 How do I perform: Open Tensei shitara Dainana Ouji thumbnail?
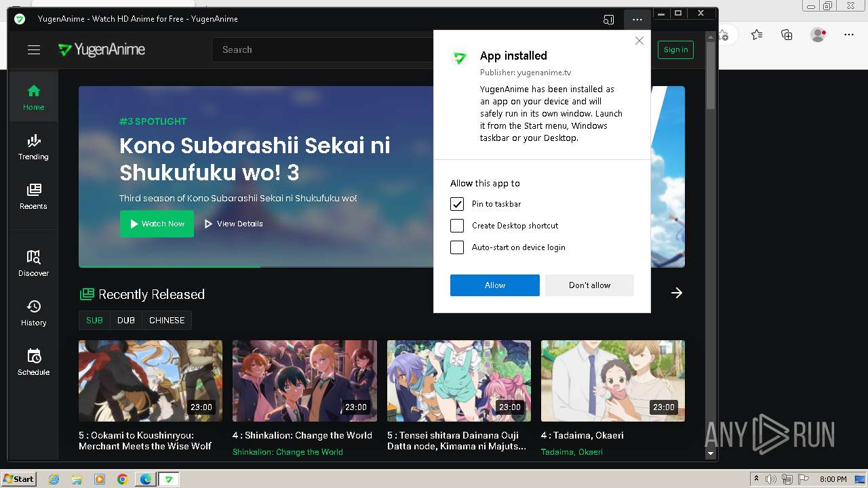tap(459, 381)
